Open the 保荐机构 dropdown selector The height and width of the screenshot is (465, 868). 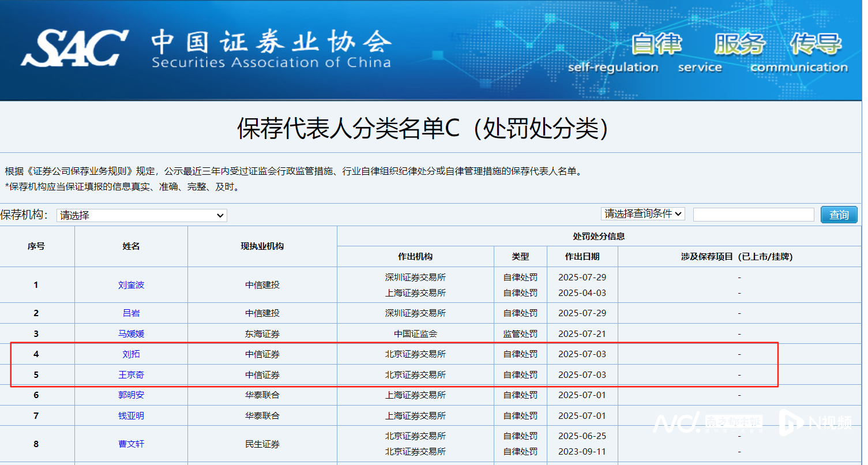pyautogui.click(x=142, y=215)
